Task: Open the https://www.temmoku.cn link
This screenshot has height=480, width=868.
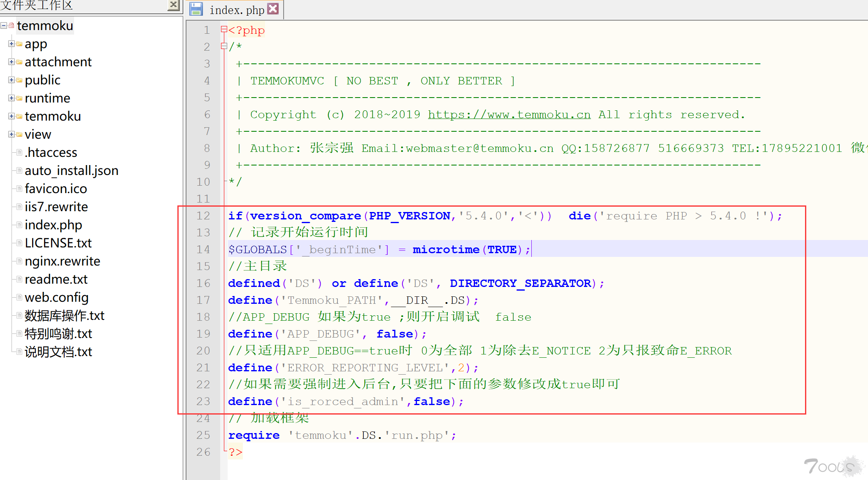Action: coord(509,114)
